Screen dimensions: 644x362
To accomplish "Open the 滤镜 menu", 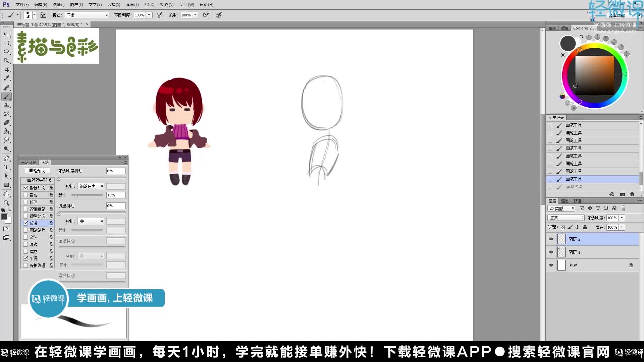I will (132, 4).
